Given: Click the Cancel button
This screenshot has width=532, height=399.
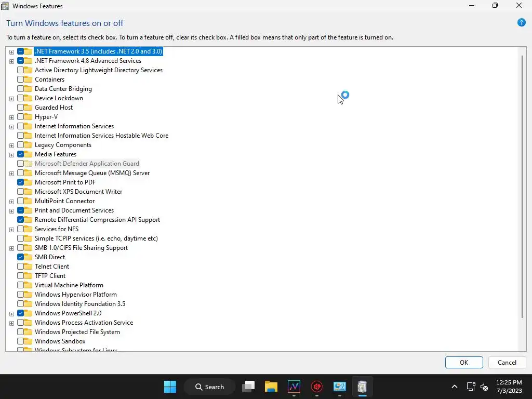Looking at the screenshot, I should (x=507, y=362).
